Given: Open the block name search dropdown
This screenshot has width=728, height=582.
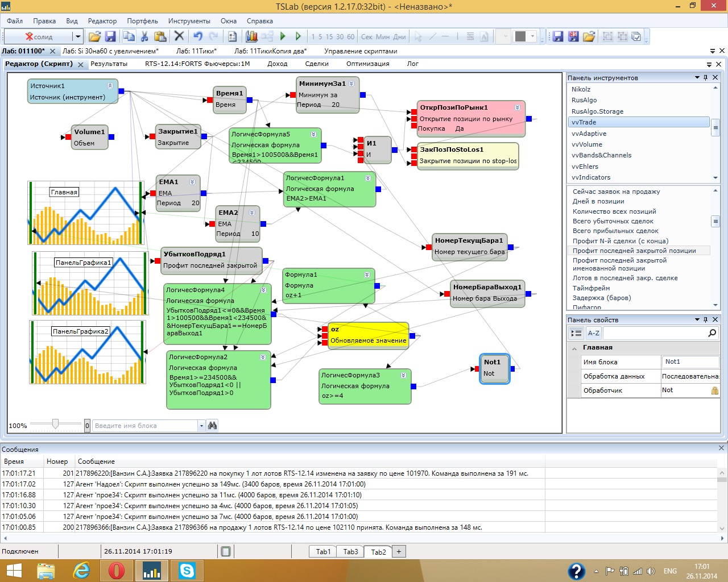Looking at the screenshot, I should tap(201, 426).
